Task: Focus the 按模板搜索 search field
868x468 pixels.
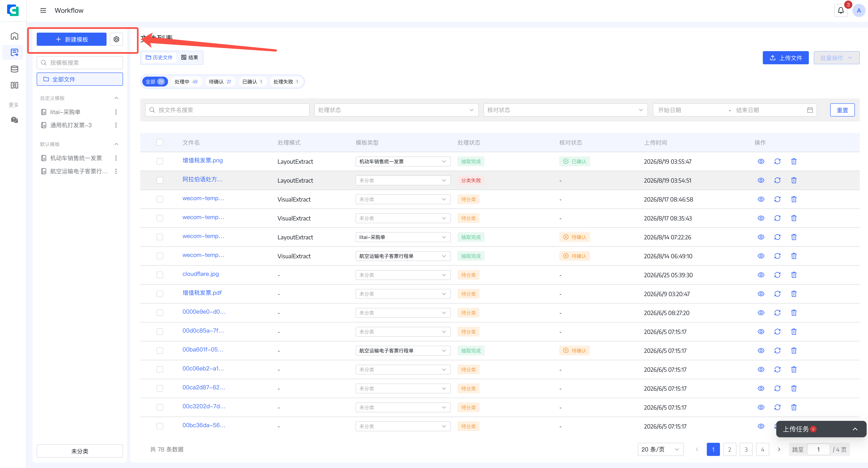Action: click(x=80, y=62)
